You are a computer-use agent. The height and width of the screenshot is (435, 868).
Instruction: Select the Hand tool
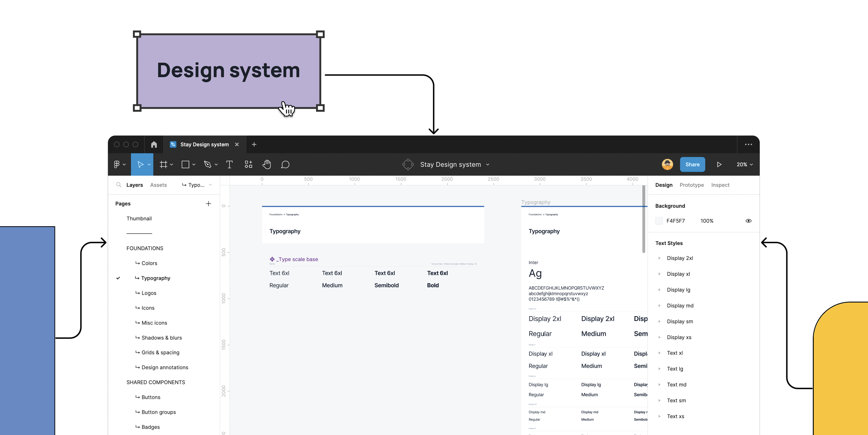click(x=267, y=164)
